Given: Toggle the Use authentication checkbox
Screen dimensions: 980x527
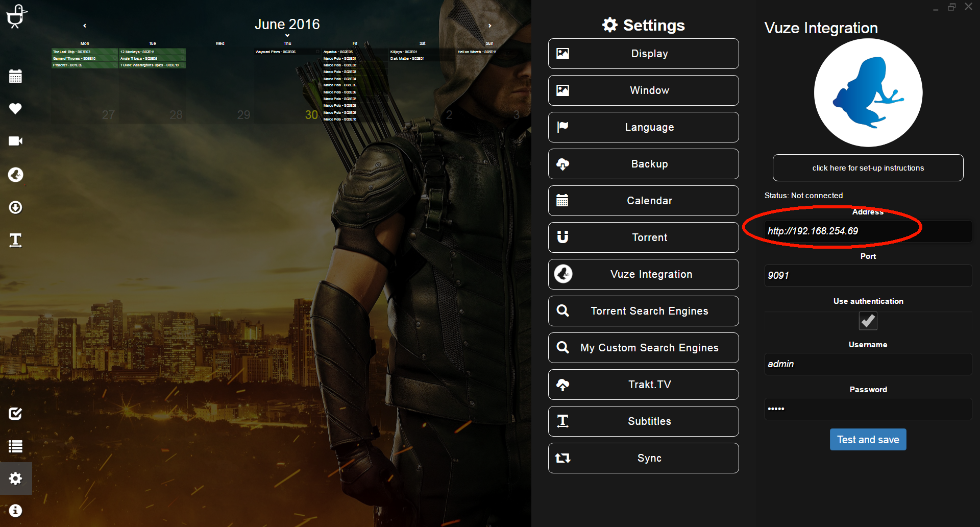Looking at the screenshot, I should 868,321.
